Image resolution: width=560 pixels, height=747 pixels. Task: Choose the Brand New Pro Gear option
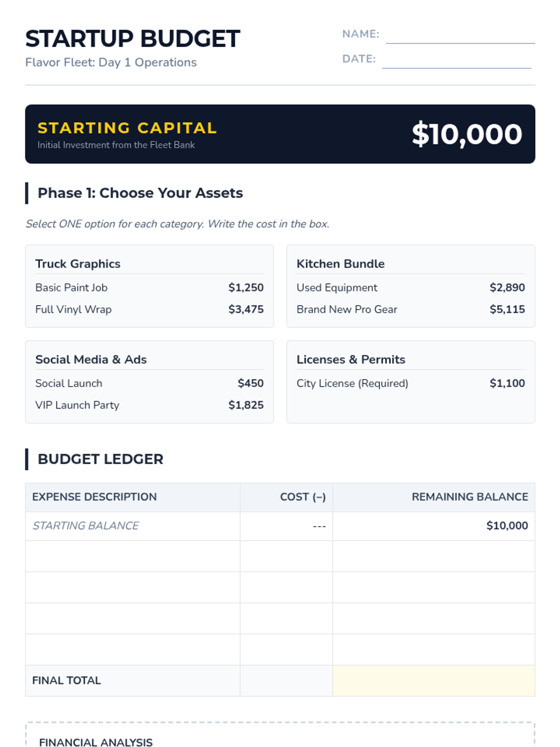(411, 309)
